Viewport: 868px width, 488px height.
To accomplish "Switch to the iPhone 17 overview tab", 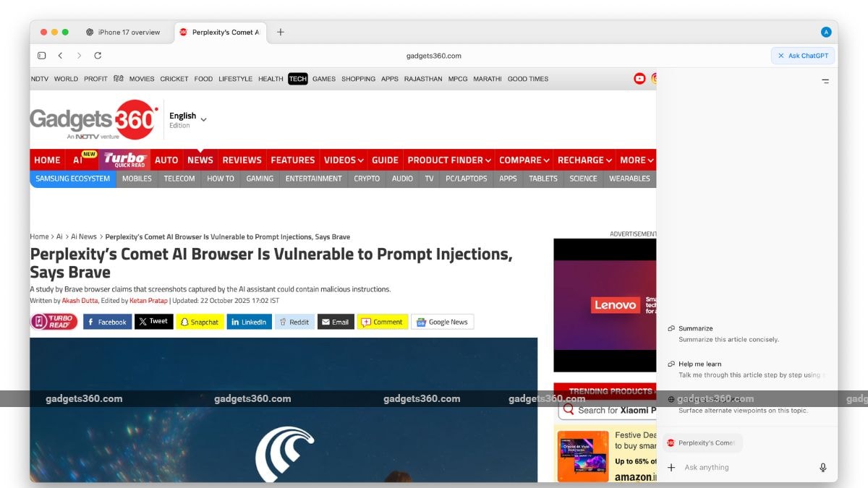I will click(123, 32).
